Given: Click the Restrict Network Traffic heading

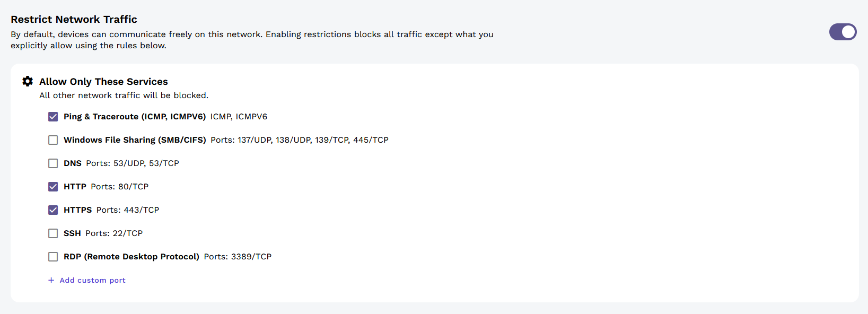Looking at the screenshot, I should coord(74,20).
